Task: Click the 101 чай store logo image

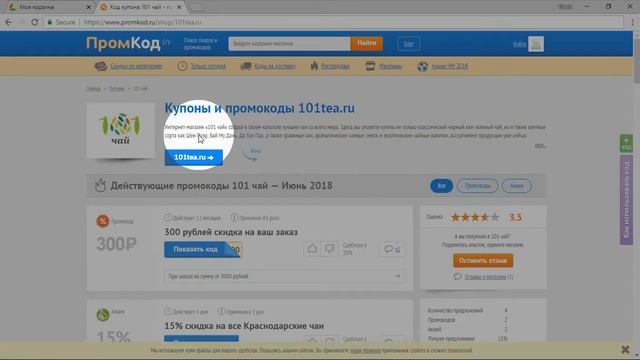Action: [x=120, y=130]
